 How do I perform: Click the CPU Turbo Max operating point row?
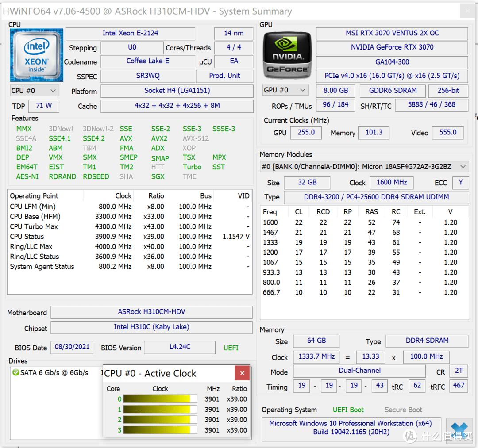click(130, 226)
